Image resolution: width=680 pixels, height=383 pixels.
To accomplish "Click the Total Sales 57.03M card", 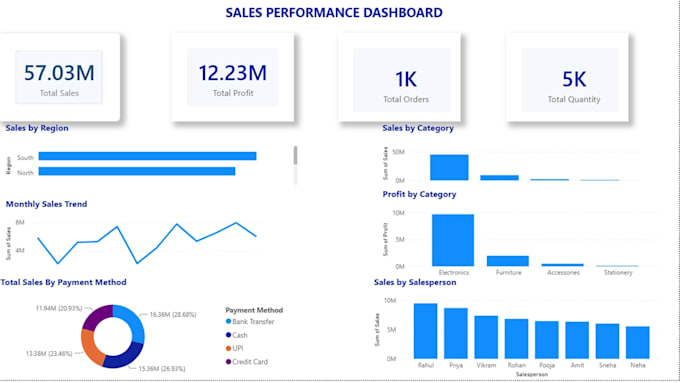I will [x=59, y=77].
